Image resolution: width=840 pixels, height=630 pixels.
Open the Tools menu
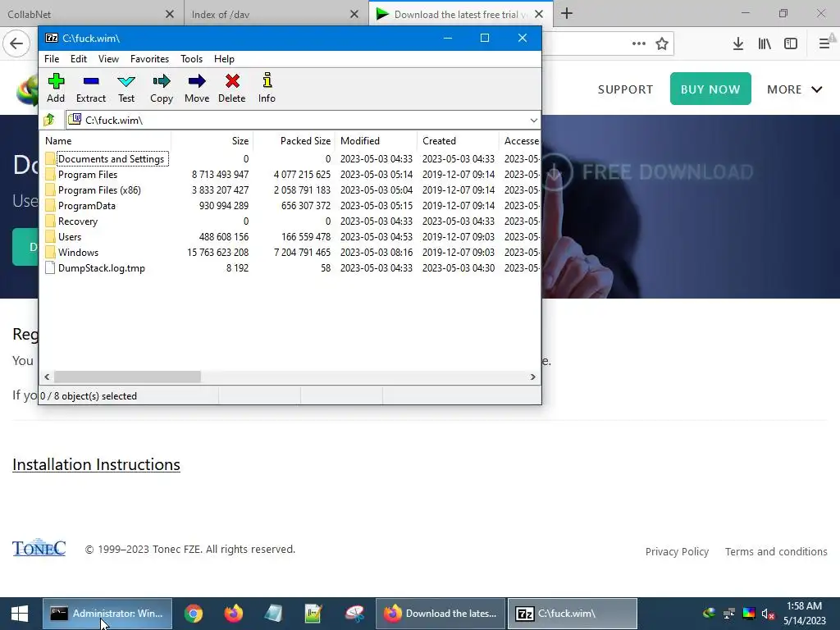pos(191,59)
